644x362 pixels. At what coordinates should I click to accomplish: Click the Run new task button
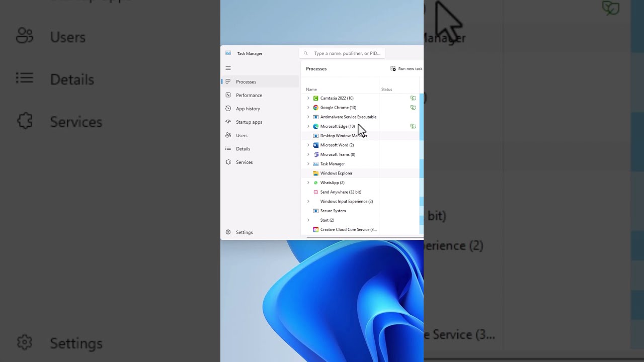click(407, 68)
